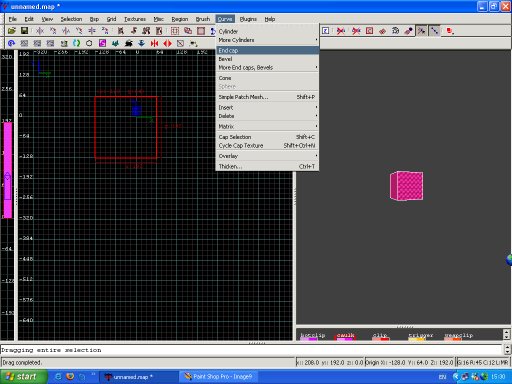Viewport: 512px width, 384px height.
Task: Expand the Matrix submenu
Action: 267,126
